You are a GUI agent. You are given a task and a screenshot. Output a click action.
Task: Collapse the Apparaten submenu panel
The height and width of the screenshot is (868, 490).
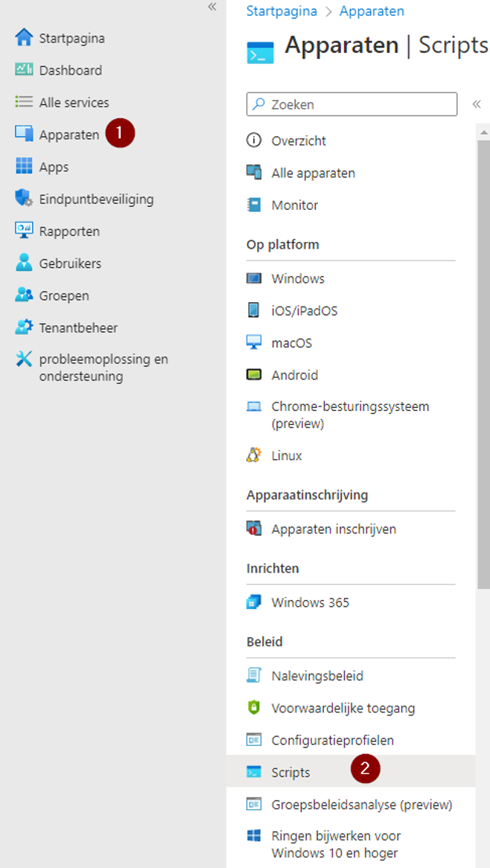tap(476, 104)
